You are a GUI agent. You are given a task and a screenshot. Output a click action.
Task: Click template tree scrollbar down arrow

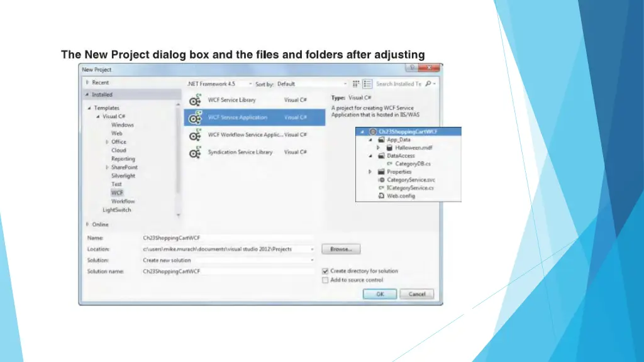pos(178,215)
